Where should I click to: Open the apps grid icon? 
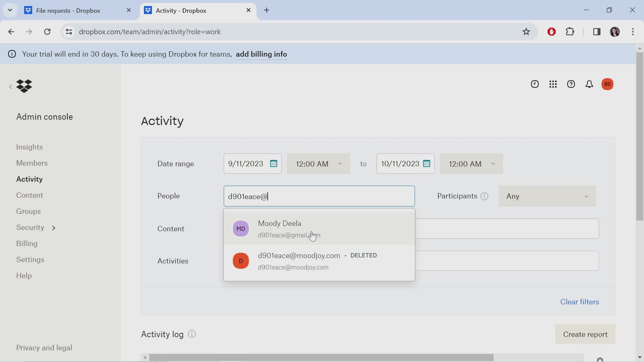pyautogui.click(x=553, y=84)
